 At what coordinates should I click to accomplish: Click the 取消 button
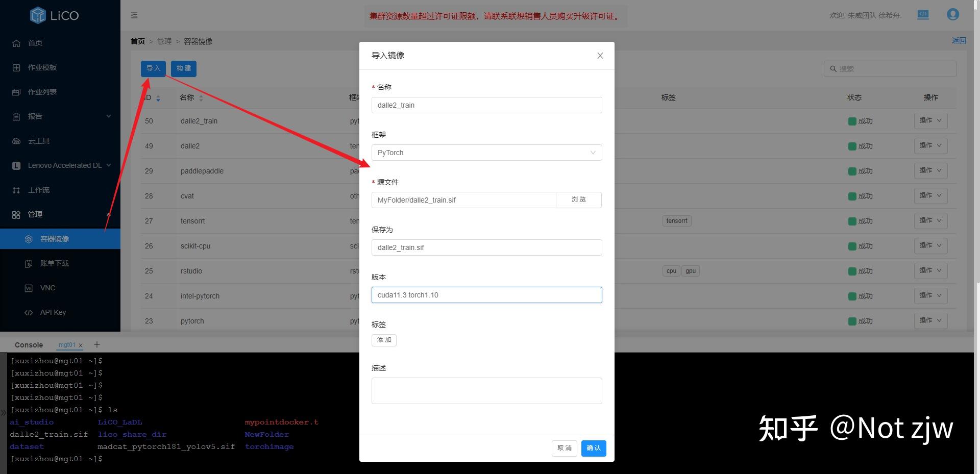pyautogui.click(x=565, y=448)
